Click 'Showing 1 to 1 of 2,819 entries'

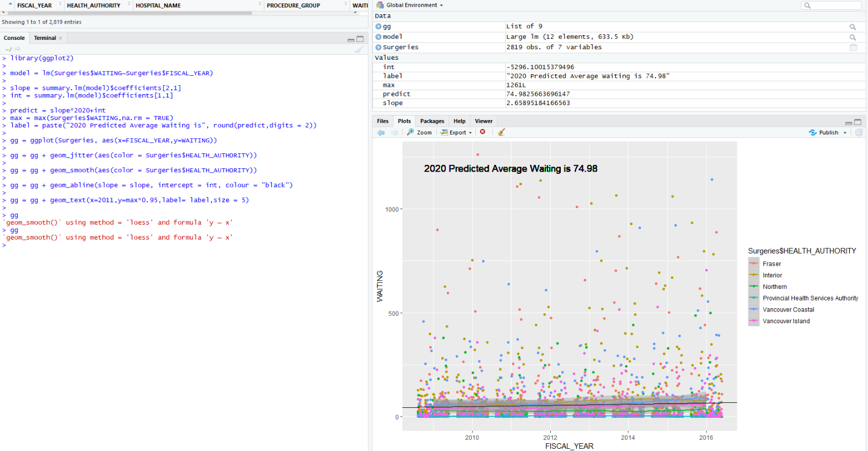(x=42, y=22)
